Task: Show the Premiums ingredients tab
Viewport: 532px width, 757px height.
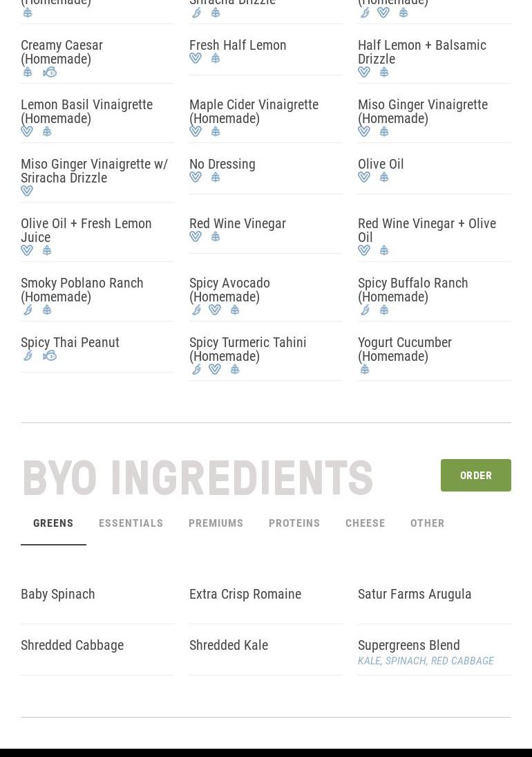Action: 216,523
